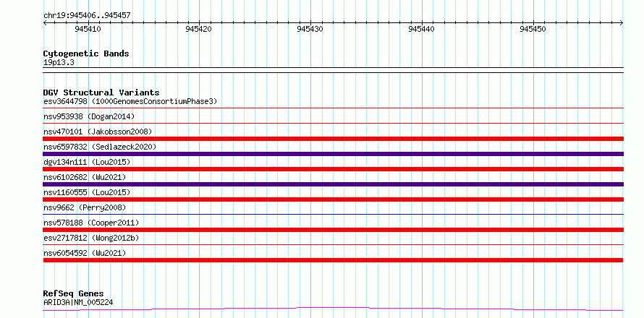644x318 pixels.
Task: Click the 945420 ruler position
Action: 199,29
